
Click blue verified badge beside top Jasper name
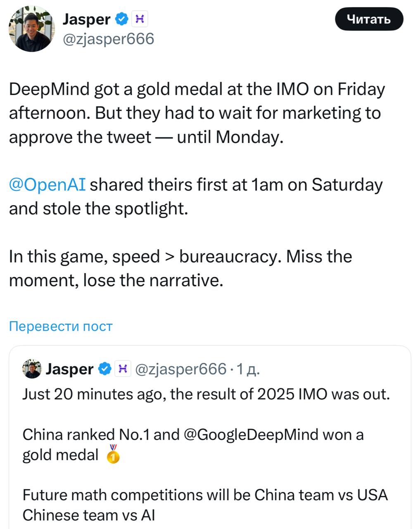(x=121, y=19)
